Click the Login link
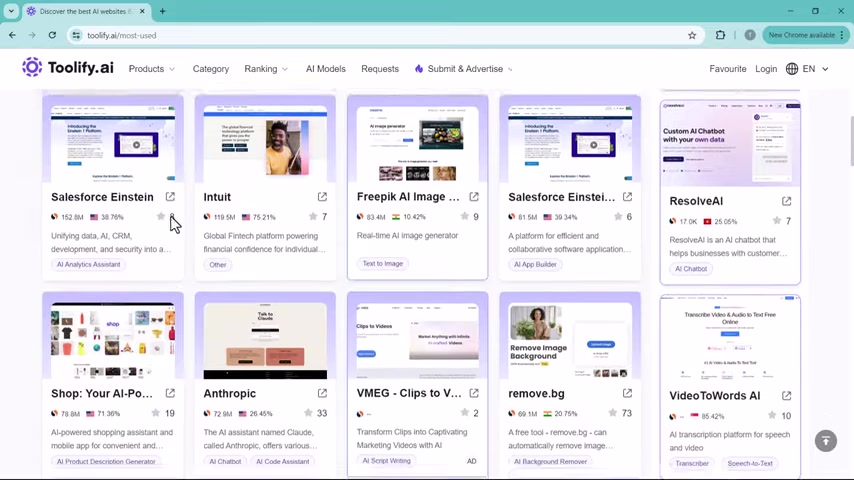Viewport: 854px width, 480px height. click(x=766, y=69)
